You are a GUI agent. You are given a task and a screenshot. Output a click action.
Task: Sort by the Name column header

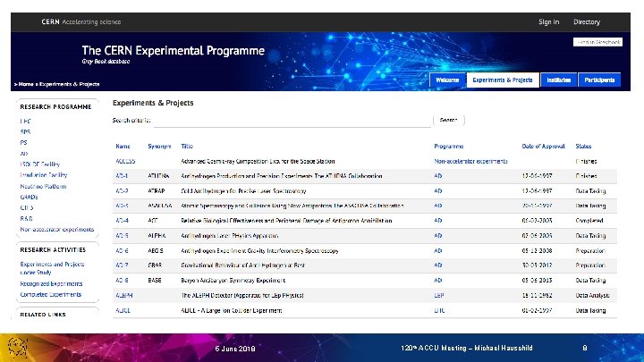pyautogui.click(x=123, y=146)
